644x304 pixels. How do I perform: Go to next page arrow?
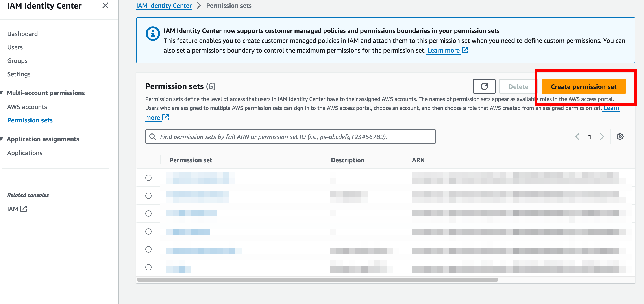coord(602,137)
